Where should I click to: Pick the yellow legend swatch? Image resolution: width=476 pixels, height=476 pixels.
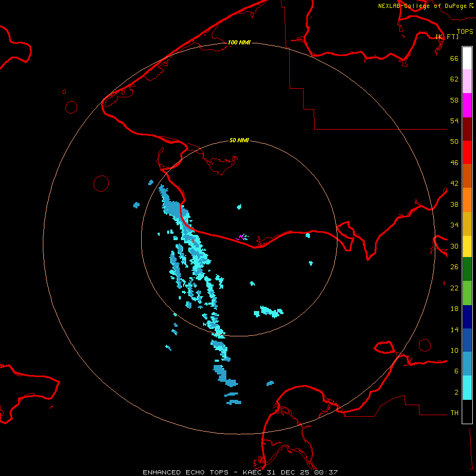coord(467,246)
